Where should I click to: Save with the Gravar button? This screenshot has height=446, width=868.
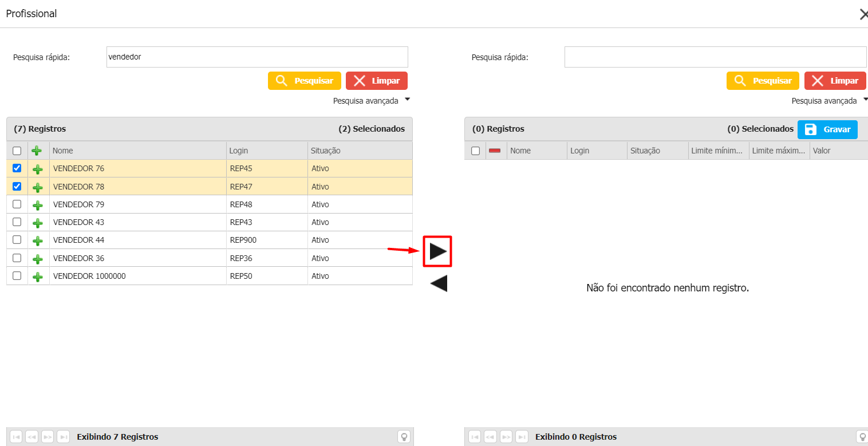point(827,129)
